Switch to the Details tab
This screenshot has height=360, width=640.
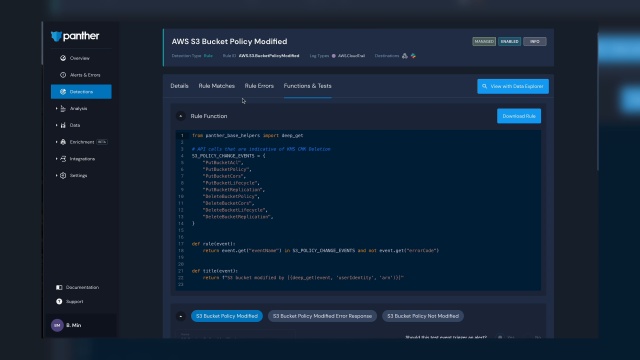click(179, 86)
